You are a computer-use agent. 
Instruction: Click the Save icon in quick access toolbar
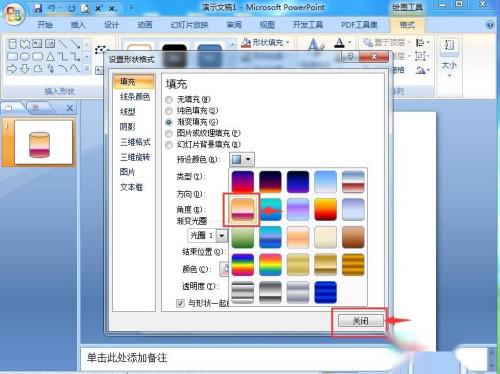pyautogui.click(x=38, y=8)
